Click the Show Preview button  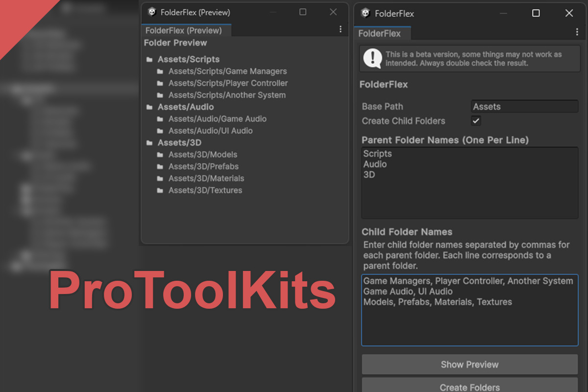coord(469,365)
